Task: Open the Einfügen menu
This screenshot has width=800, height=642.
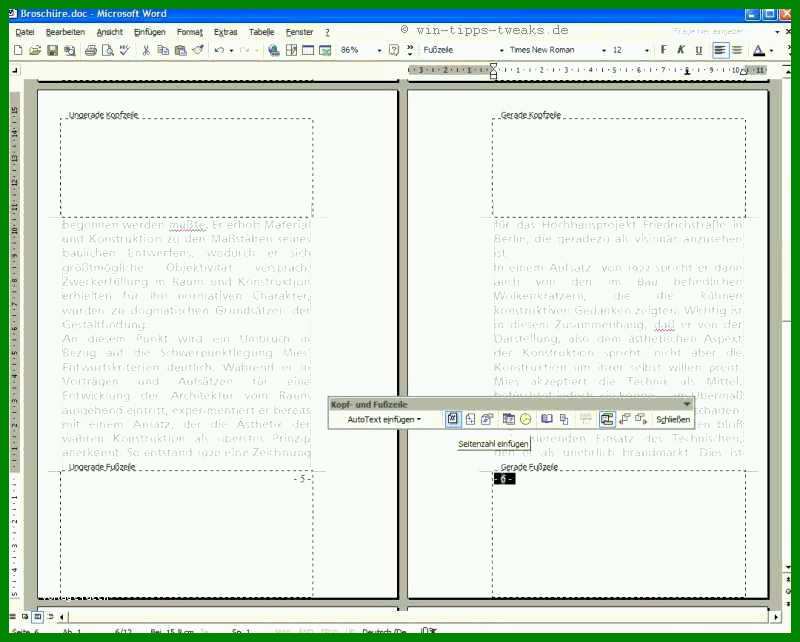Action: click(149, 32)
